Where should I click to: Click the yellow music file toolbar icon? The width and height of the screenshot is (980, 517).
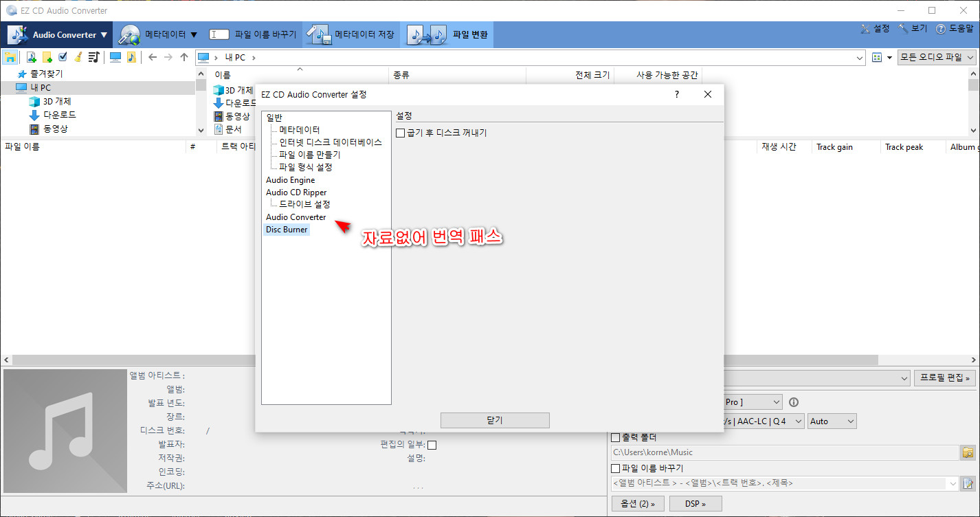(x=131, y=57)
